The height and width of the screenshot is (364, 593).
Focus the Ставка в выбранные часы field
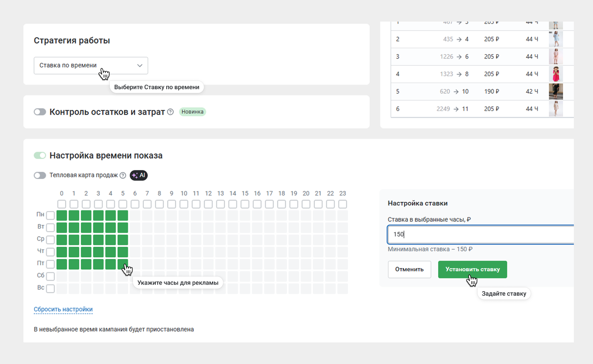[x=480, y=234]
